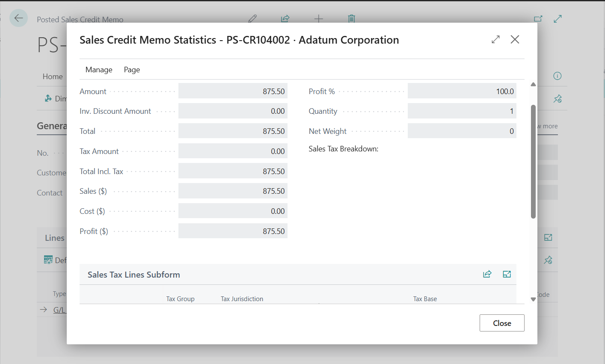Open the statistics dialog in full screen
Screen dimensions: 605x364
(495, 39)
